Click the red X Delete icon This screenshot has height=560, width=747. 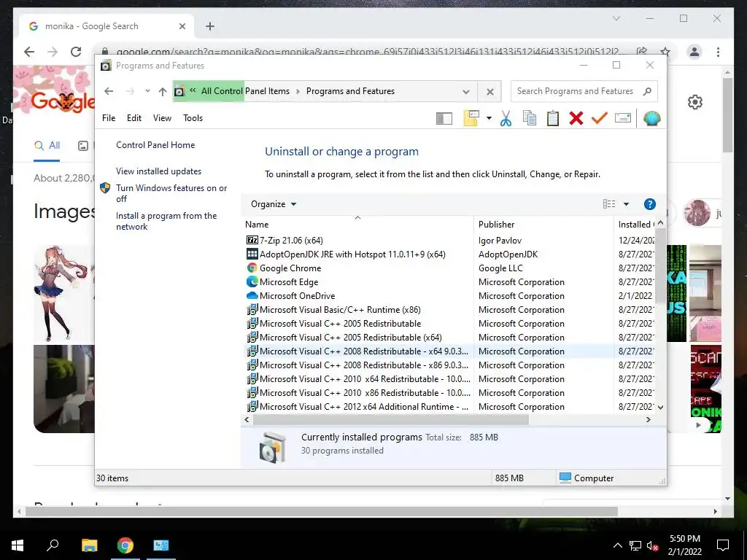tap(576, 118)
